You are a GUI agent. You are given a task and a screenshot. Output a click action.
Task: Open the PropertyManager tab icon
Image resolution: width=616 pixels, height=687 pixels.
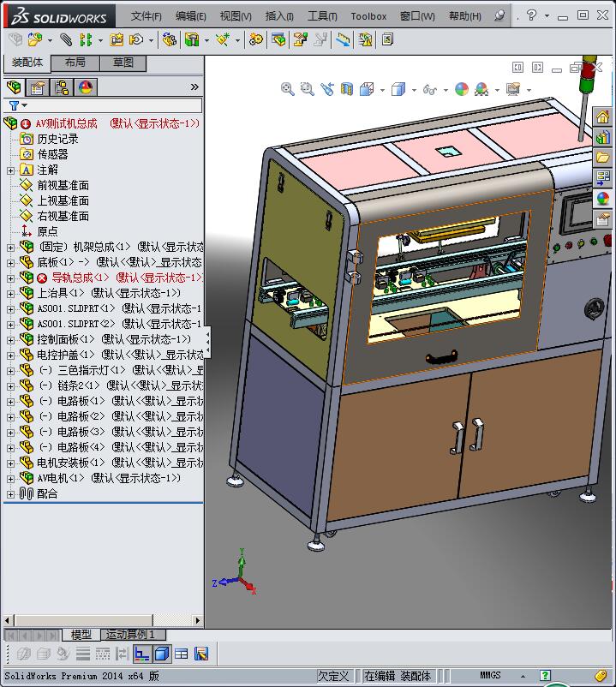[38, 87]
